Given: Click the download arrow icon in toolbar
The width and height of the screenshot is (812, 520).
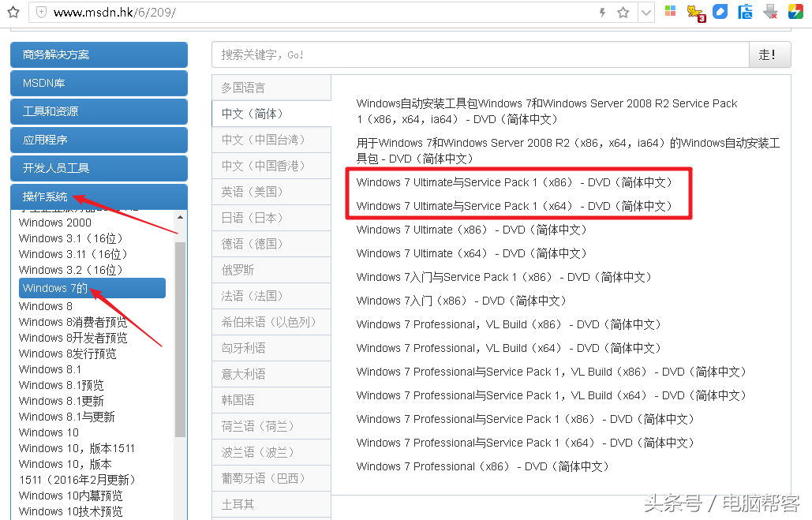Looking at the screenshot, I should 769,11.
